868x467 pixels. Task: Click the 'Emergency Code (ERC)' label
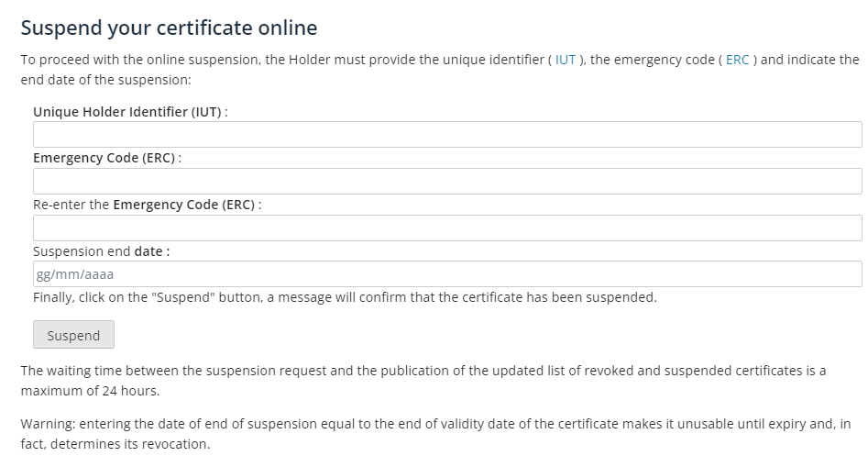pyautogui.click(x=106, y=158)
